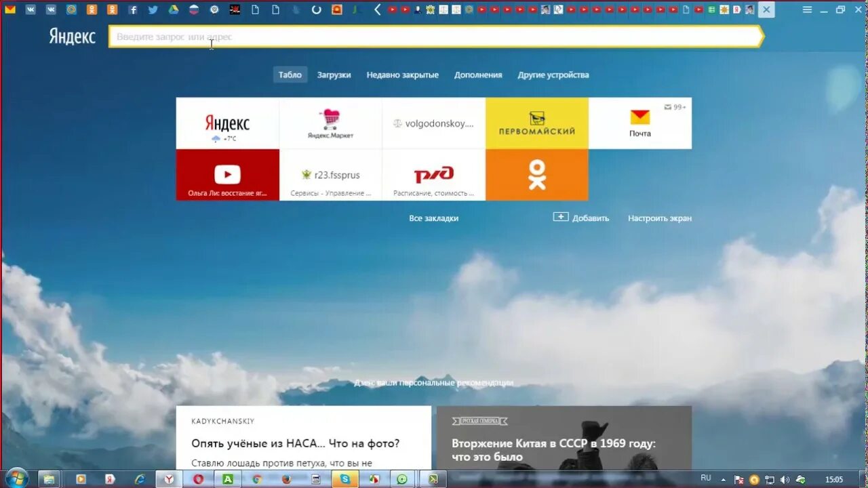Open the Yandex Mail pinned tab
The width and height of the screenshot is (868, 488).
click(x=9, y=9)
